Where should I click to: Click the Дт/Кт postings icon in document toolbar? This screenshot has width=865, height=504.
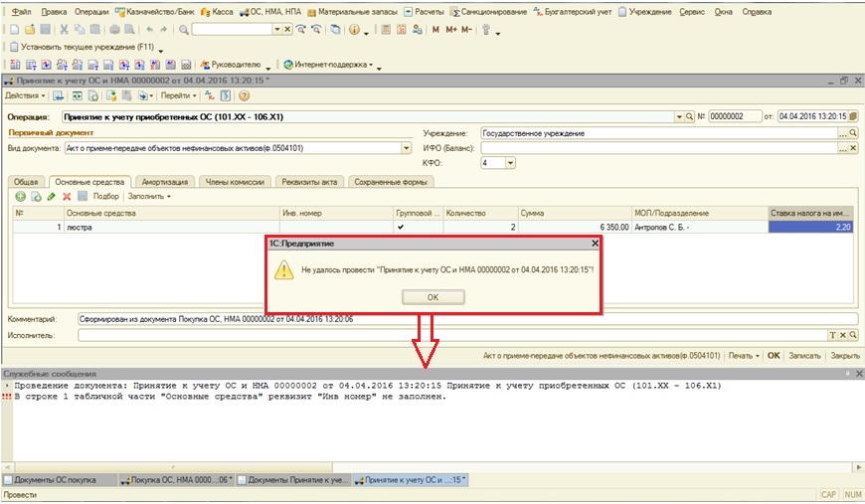(x=210, y=95)
